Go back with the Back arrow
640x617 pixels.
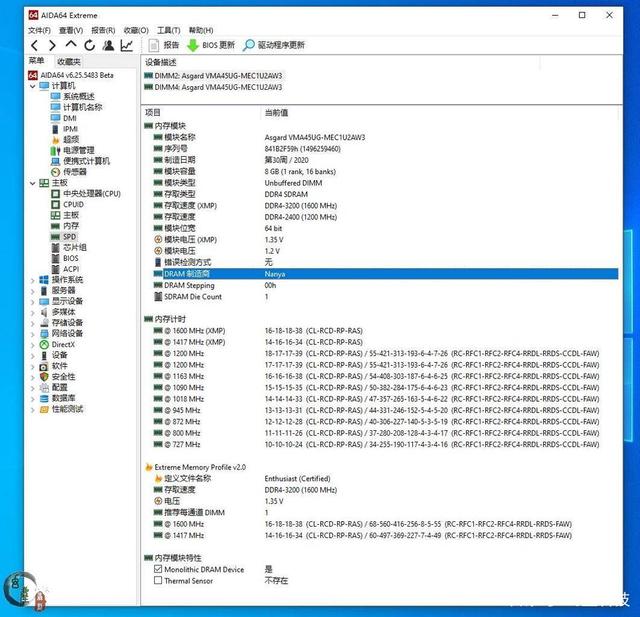pyautogui.click(x=35, y=45)
